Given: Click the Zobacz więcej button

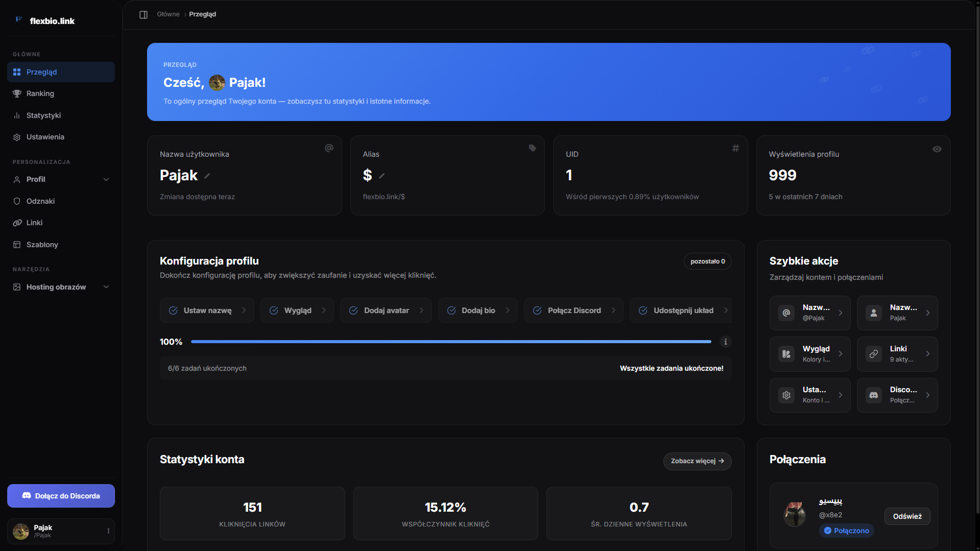Looking at the screenshot, I should (697, 461).
